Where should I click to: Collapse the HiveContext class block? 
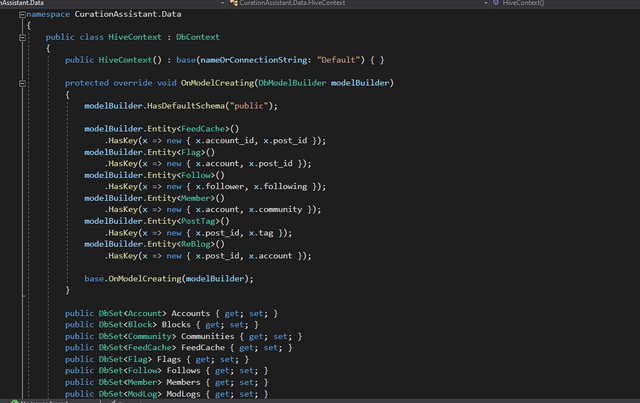tap(22, 38)
